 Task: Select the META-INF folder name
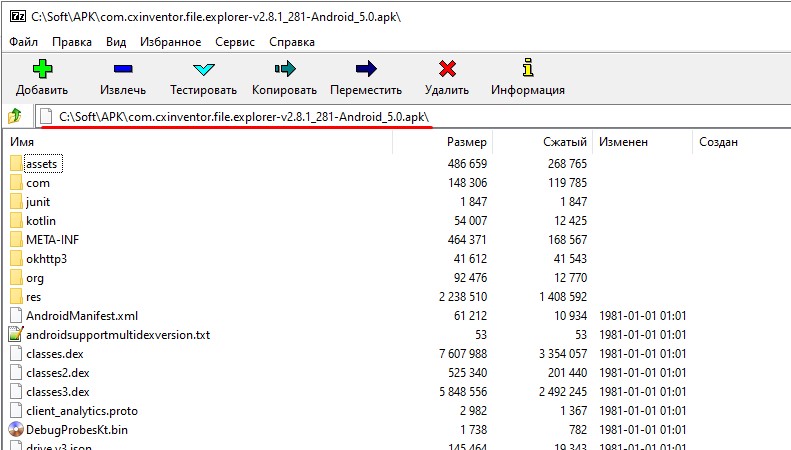[x=52, y=240]
